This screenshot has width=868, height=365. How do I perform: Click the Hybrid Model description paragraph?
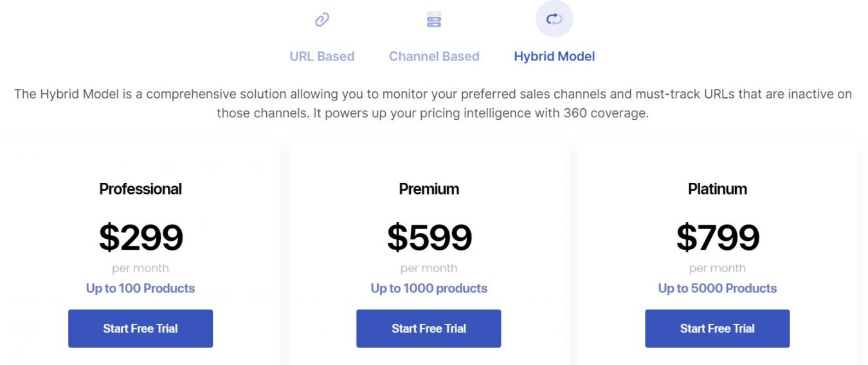tap(433, 104)
